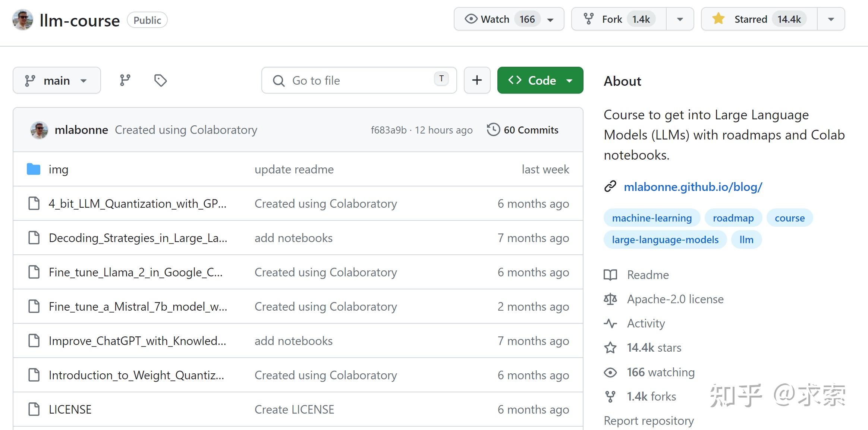Image resolution: width=868 pixels, height=430 pixels.
Task: Expand the star lists dropdown arrow
Action: pos(831,19)
